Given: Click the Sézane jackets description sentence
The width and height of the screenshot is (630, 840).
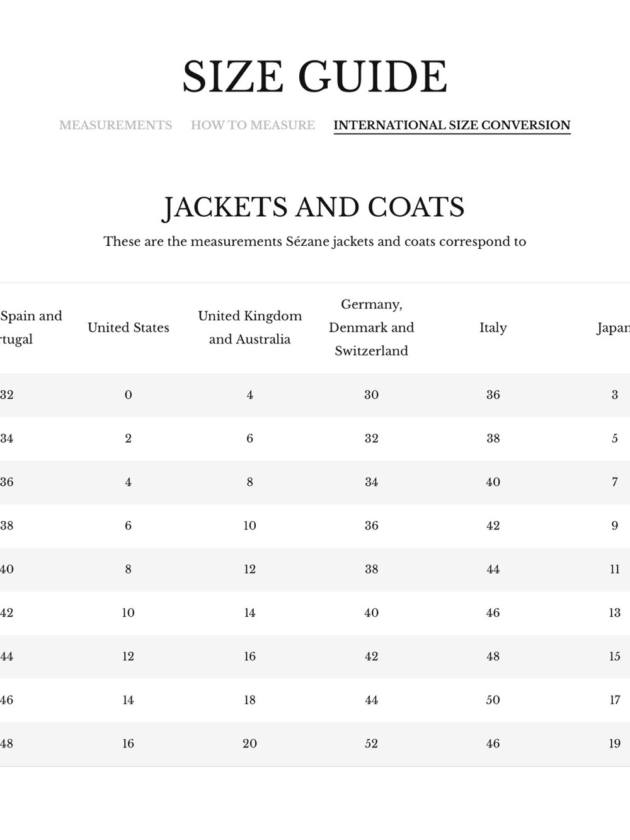Looking at the screenshot, I should (314, 241).
